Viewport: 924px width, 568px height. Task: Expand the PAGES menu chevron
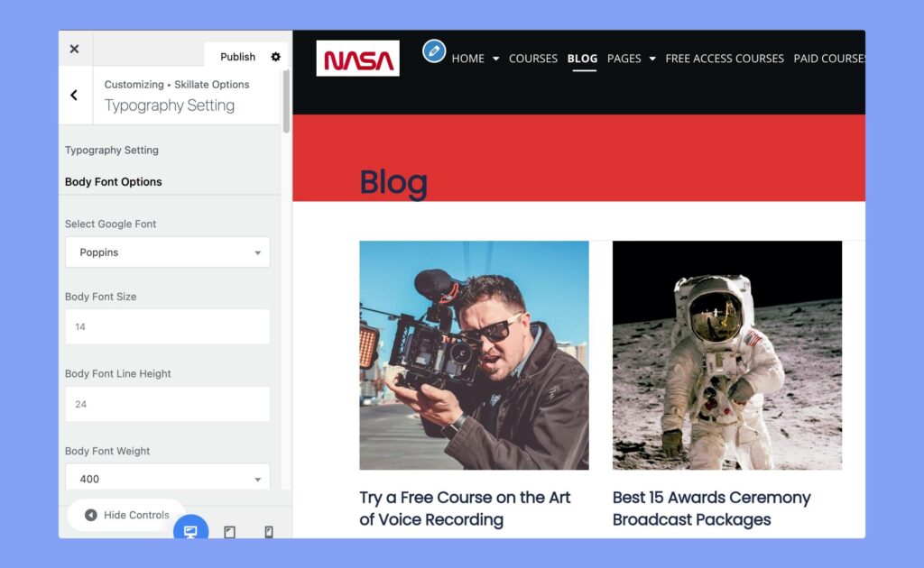pyautogui.click(x=652, y=59)
